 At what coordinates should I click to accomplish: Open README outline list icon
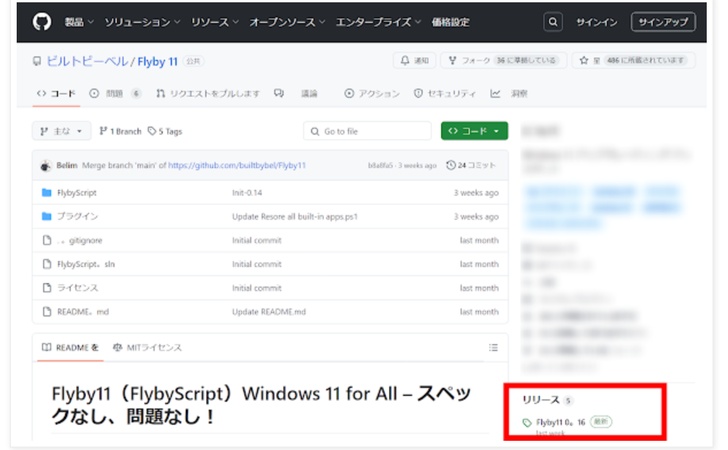click(493, 347)
